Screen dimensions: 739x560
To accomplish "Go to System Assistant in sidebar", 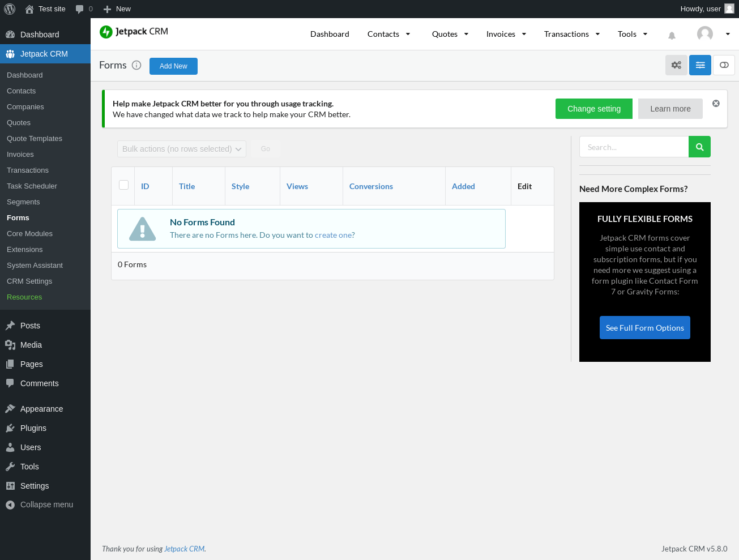I will pyautogui.click(x=35, y=266).
